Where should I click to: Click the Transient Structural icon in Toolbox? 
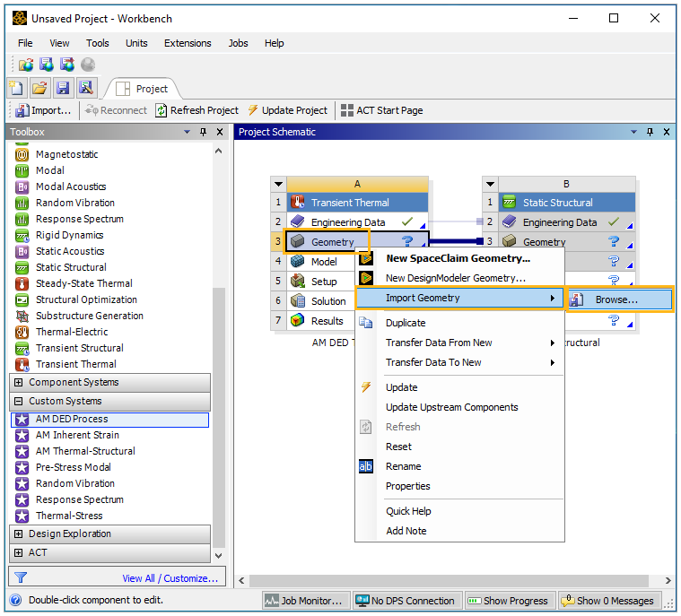click(22, 348)
